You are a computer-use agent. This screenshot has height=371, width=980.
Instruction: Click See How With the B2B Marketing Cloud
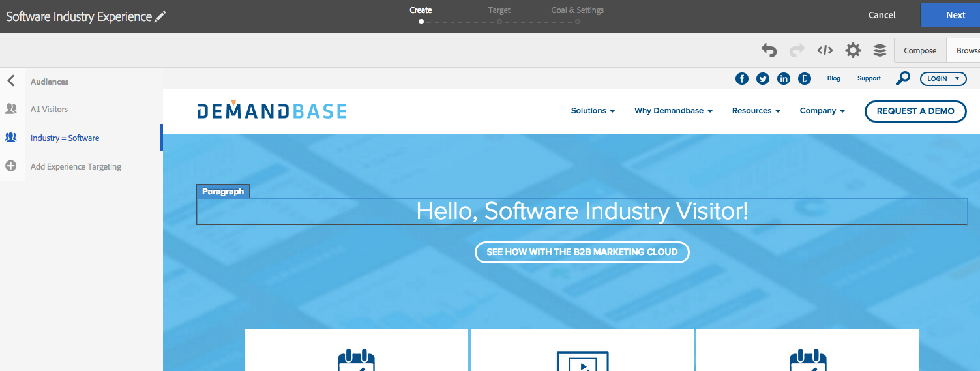pos(582,252)
